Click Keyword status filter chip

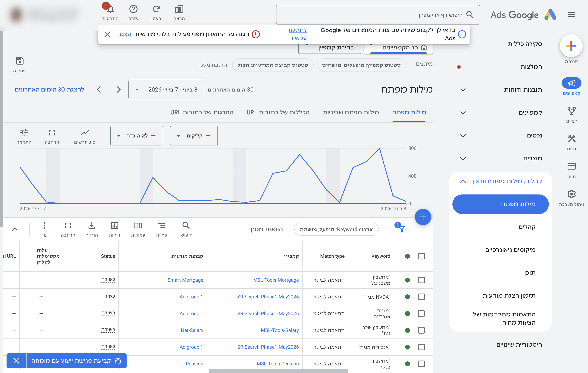pyautogui.click(x=336, y=229)
